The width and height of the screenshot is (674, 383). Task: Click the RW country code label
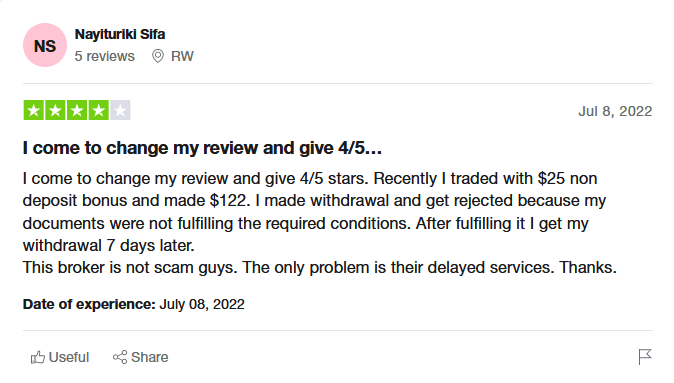pos(182,56)
